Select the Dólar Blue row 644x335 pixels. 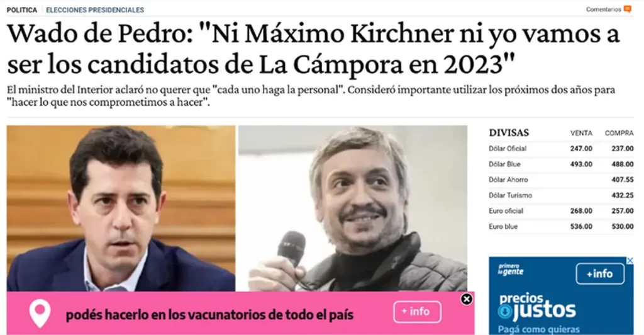pos(561,164)
